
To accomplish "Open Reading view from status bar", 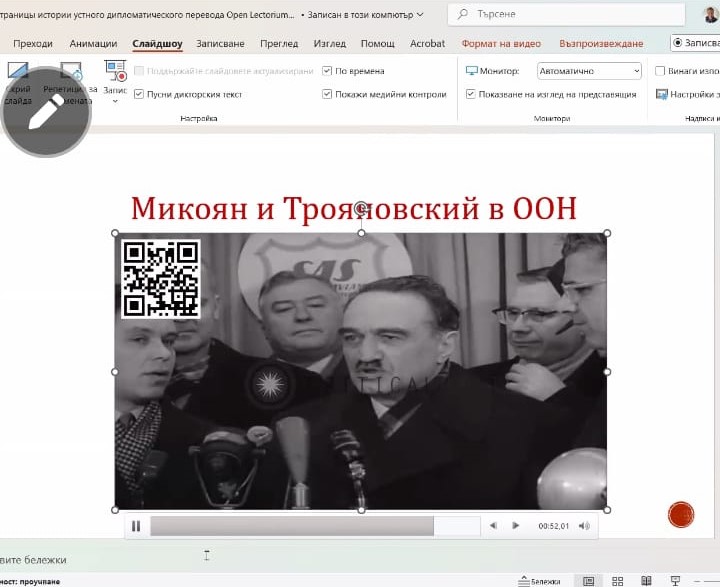I will (646, 581).
